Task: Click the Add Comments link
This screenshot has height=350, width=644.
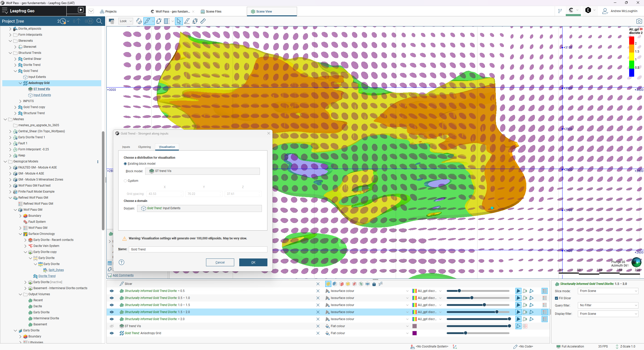Action: [x=123, y=275]
